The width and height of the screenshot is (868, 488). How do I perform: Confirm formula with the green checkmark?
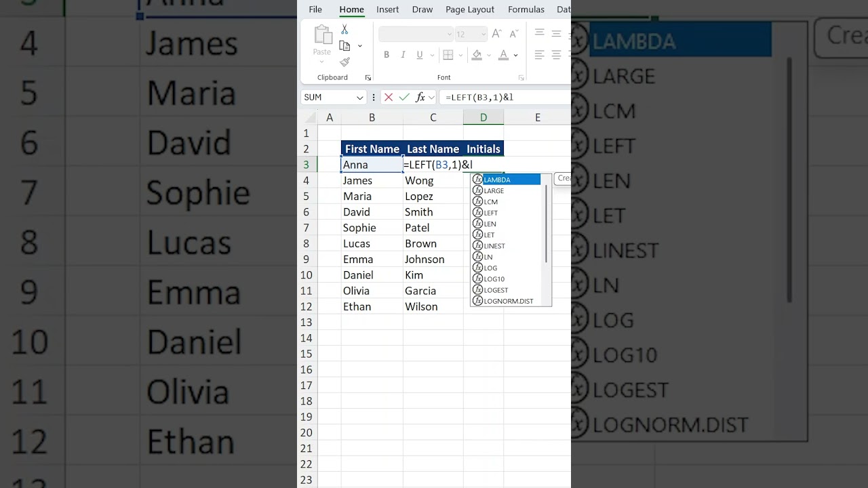point(404,98)
